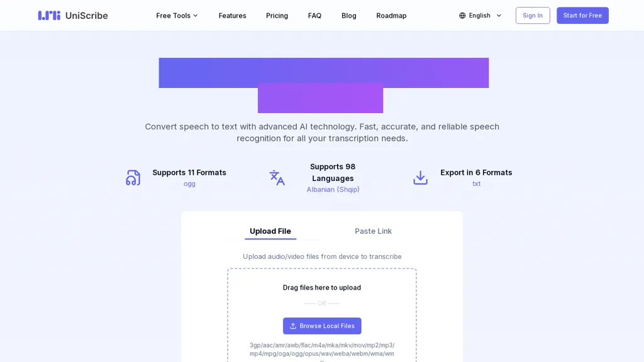Viewport: 644px width, 362px height.
Task: Open the Features menu item
Action: (232, 15)
